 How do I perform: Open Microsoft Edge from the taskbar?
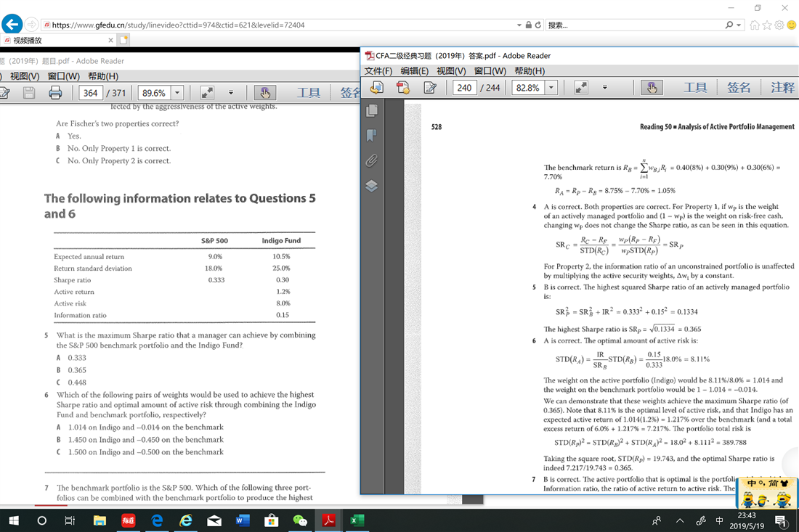click(x=157, y=520)
